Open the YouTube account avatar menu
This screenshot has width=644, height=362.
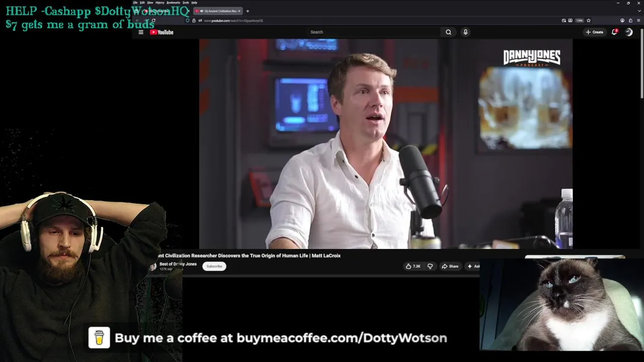click(x=629, y=32)
